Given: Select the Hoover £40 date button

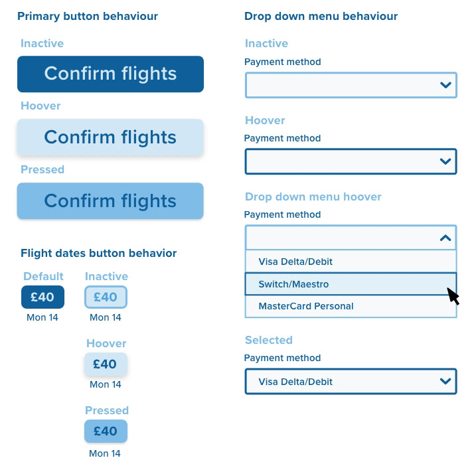Looking at the screenshot, I should 106,364.
